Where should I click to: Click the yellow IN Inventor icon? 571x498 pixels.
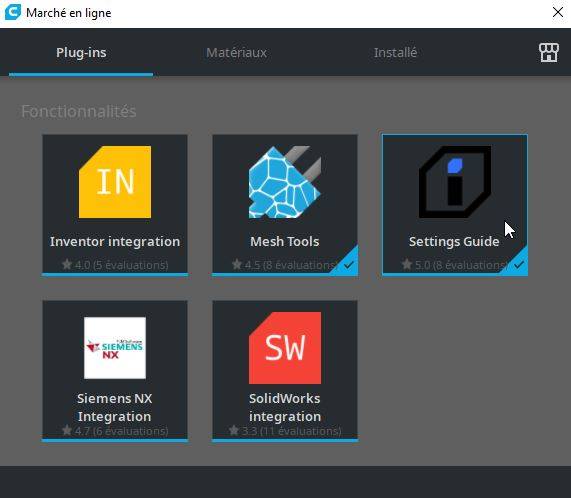115,182
